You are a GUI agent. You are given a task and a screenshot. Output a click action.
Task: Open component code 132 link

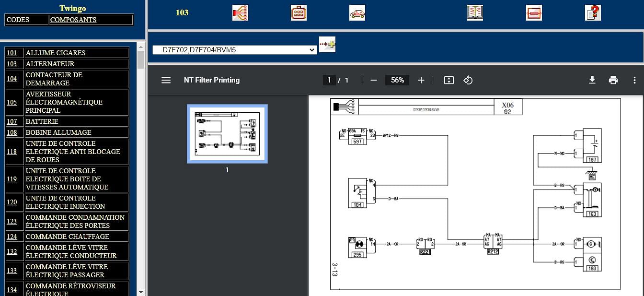pyautogui.click(x=11, y=251)
